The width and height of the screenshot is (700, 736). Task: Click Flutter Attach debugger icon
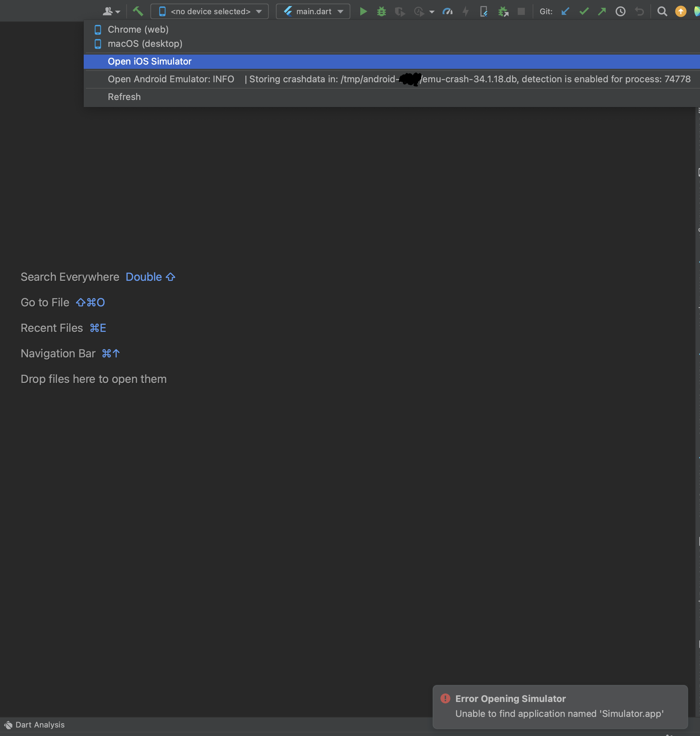[484, 11]
